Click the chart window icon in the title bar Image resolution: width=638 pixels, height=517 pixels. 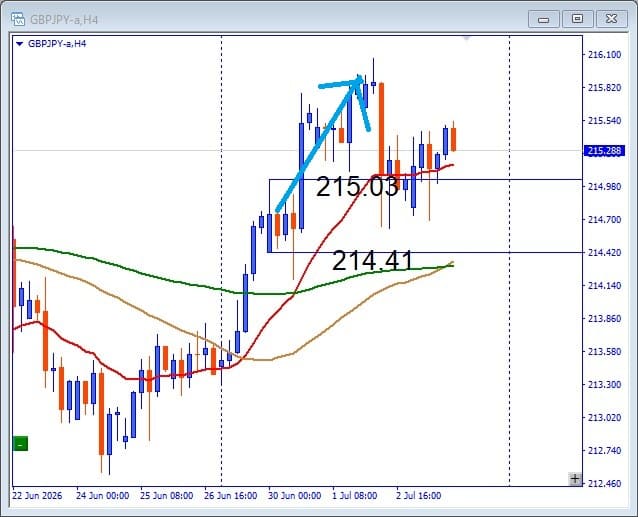17,19
